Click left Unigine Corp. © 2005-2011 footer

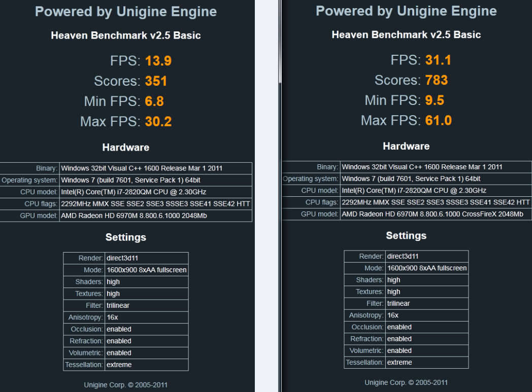click(126, 385)
